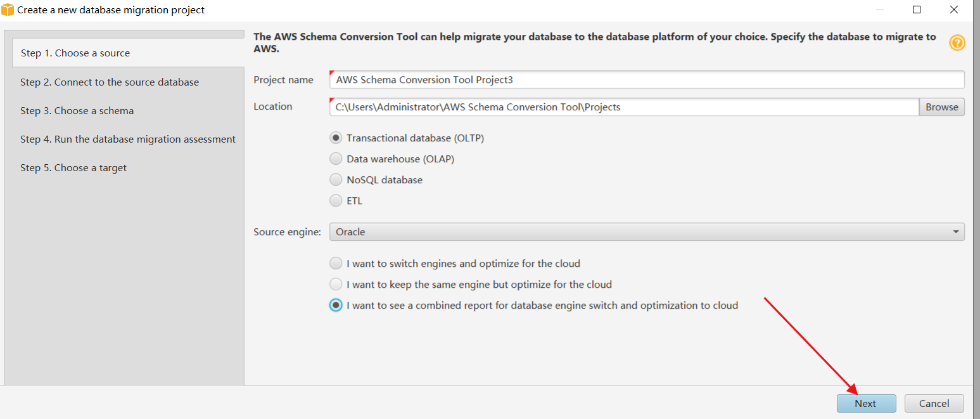Choose the NoSQL database option
Image resolution: width=980 pixels, height=419 pixels.
coord(336,180)
